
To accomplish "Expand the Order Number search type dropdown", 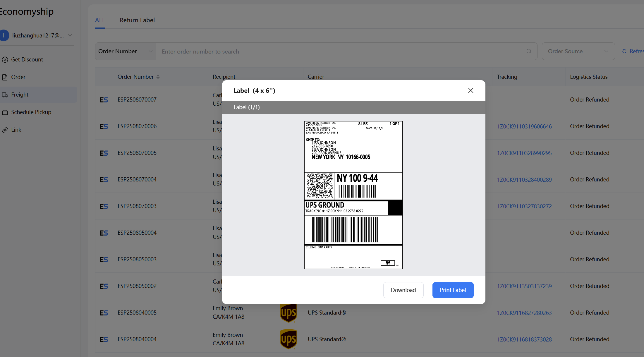I will [126, 51].
